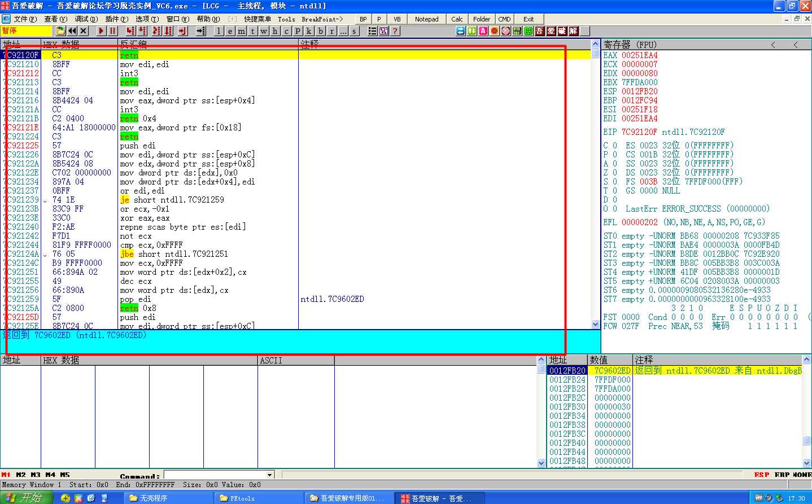
Task: Select EBP stack-follow mode
Action: click(782, 475)
